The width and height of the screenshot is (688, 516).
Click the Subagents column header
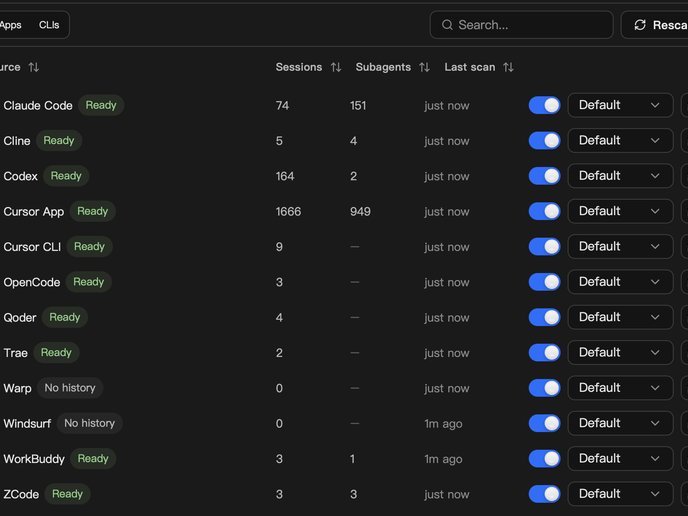click(383, 67)
